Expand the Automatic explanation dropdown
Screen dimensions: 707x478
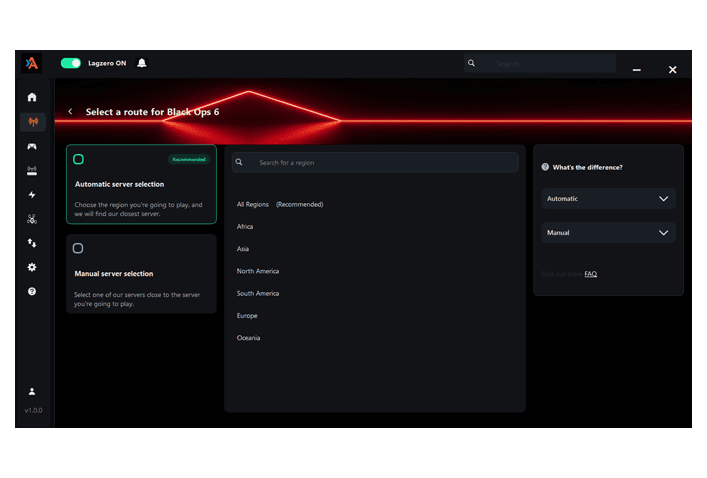pos(608,199)
